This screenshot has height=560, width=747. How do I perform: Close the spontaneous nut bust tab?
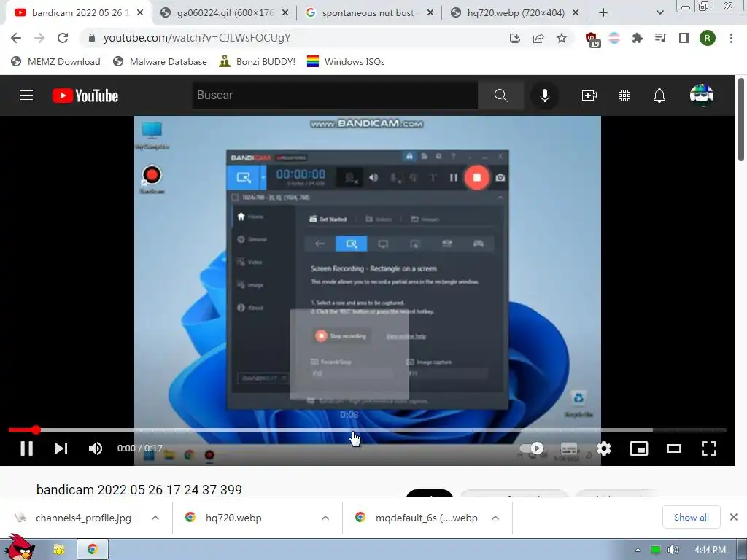tap(430, 13)
